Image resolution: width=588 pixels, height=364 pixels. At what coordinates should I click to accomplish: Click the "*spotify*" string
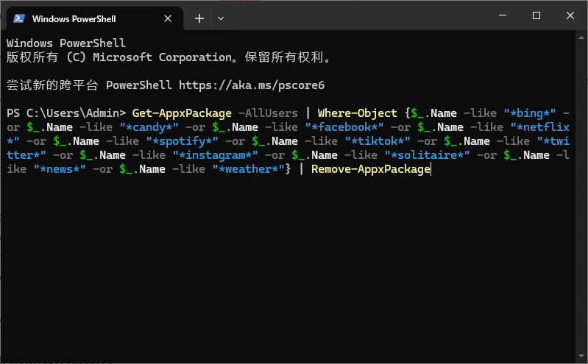click(x=183, y=141)
